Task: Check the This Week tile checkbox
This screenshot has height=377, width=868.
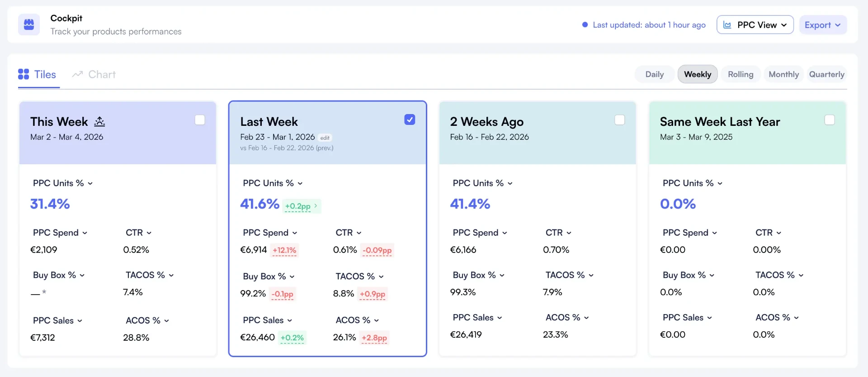Action: (x=200, y=120)
